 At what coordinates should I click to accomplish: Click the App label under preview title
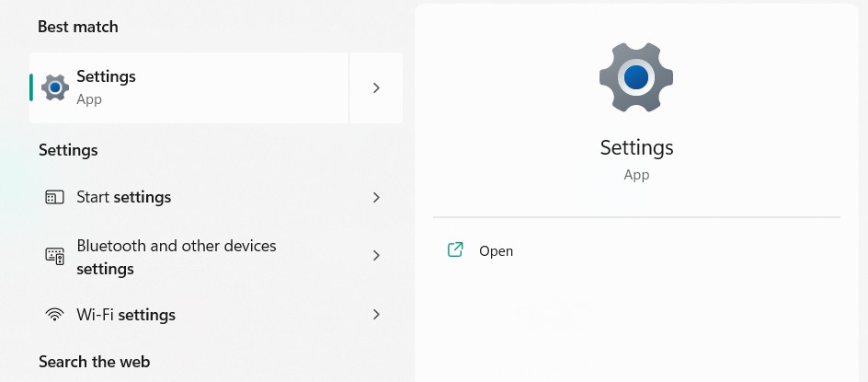636,175
